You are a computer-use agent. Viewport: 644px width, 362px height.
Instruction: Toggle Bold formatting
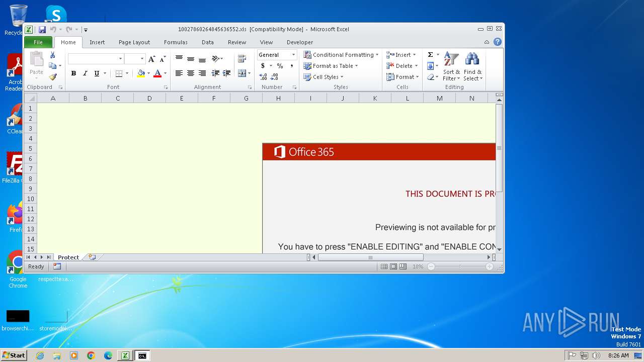click(x=73, y=73)
